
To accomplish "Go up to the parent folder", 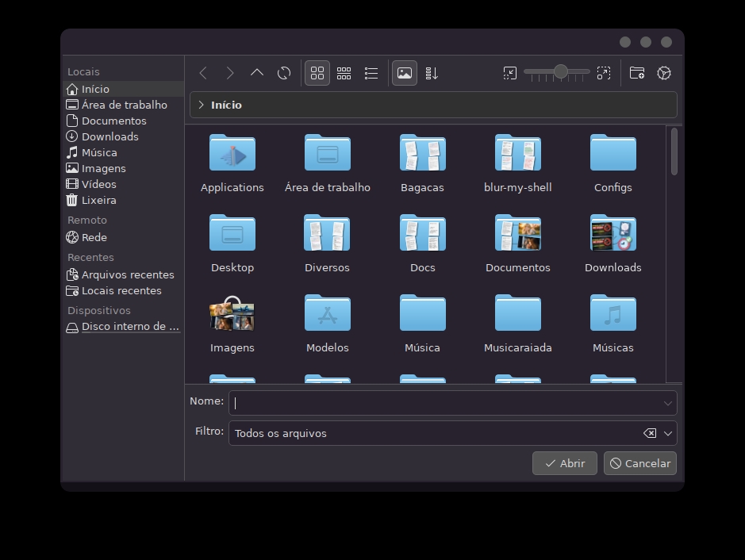I will pos(257,73).
